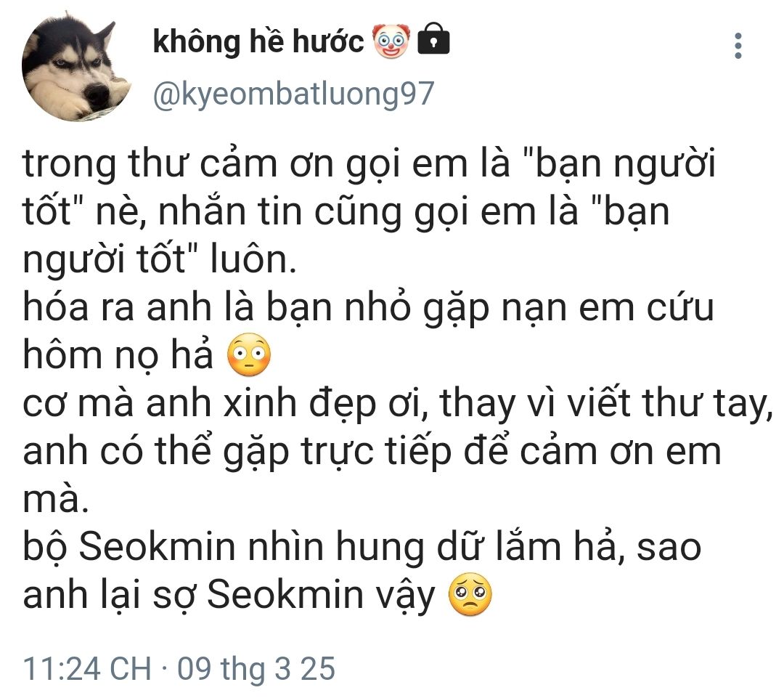The height and width of the screenshot is (698, 784).
Task: Click the date '09 thg 3 25'
Action: [256, 669]
